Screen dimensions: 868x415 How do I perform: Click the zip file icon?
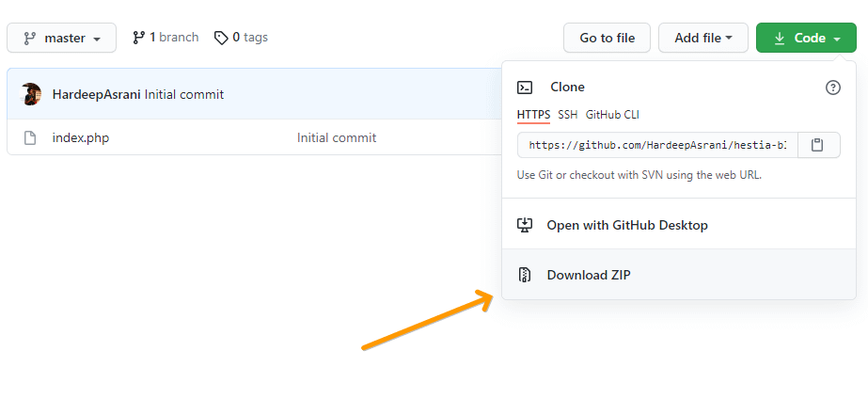[526, 276]
